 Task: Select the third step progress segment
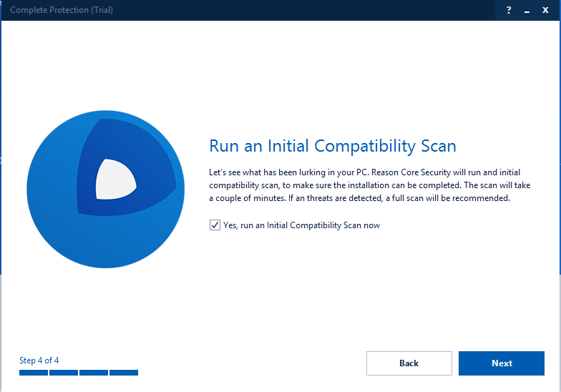point(94,373)
